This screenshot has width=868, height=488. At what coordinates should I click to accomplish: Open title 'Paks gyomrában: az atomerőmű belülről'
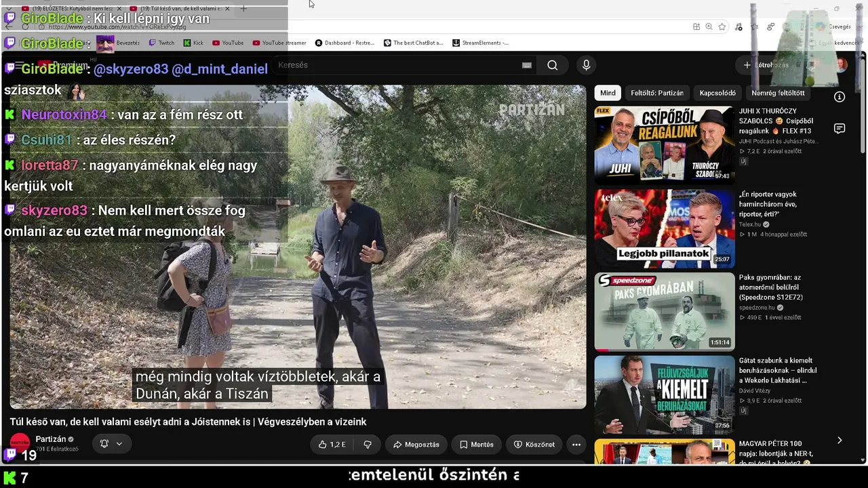pos(771,287)
